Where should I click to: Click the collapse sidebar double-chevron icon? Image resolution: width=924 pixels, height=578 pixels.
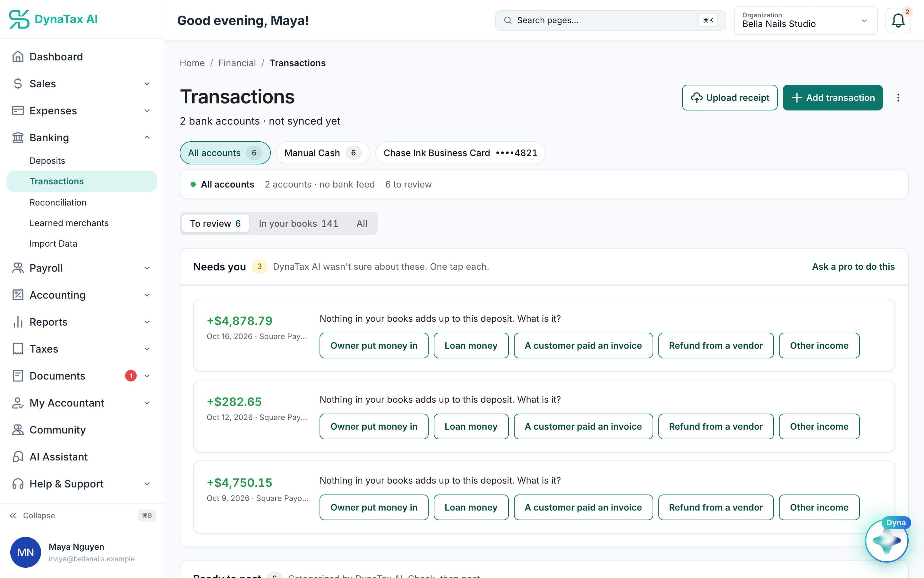[13, 516]
